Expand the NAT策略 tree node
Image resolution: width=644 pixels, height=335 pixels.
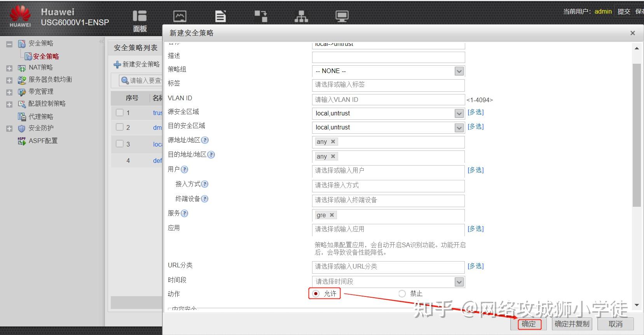[9, 68]
